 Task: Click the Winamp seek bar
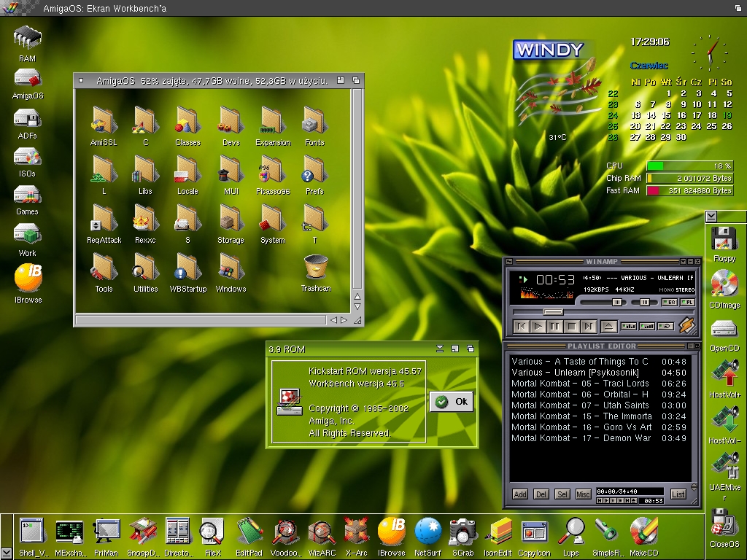603,312
